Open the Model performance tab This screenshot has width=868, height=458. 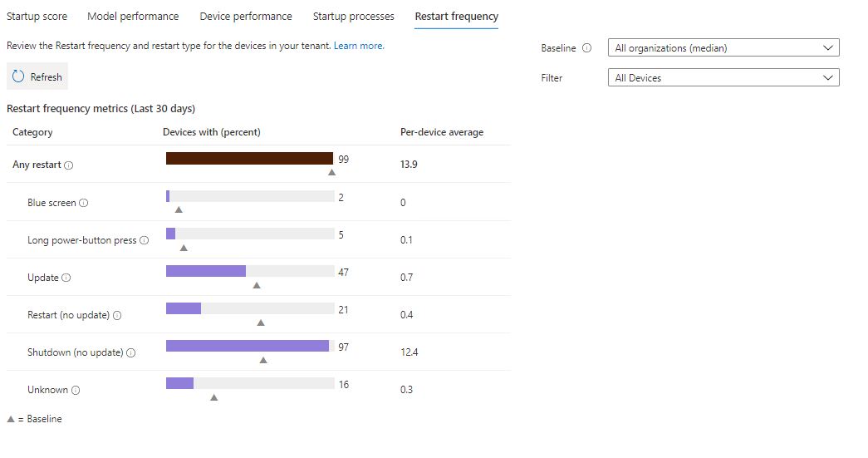134,17
